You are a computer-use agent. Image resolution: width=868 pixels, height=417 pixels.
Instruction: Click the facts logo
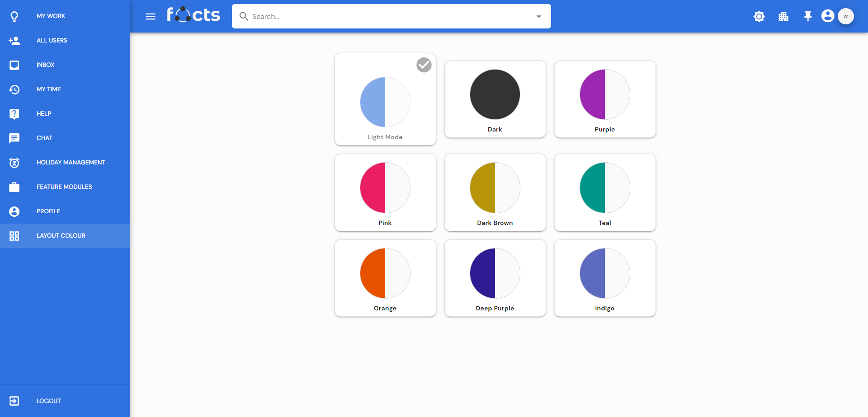click(193, 15)
